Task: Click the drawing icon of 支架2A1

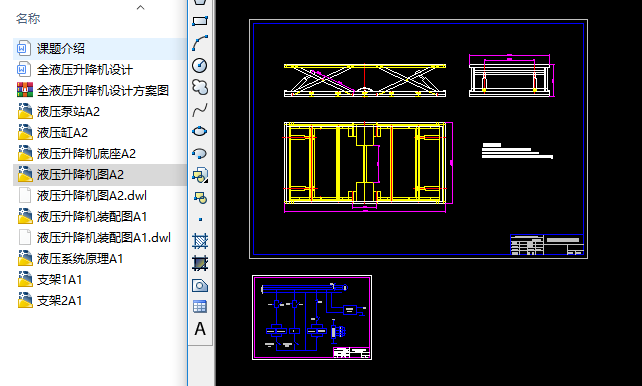Action: tap(25, 300)
